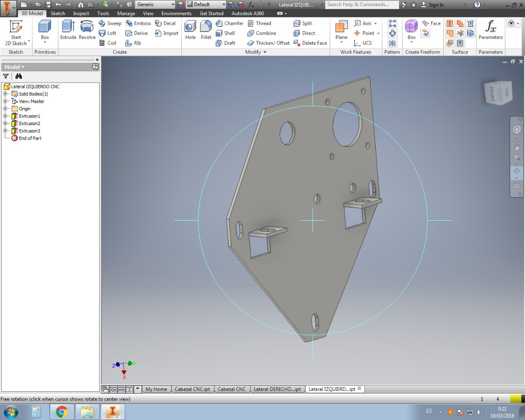Select the Fillet tool
The width and height of the screenshot is (525, 420).
[206, 30]
